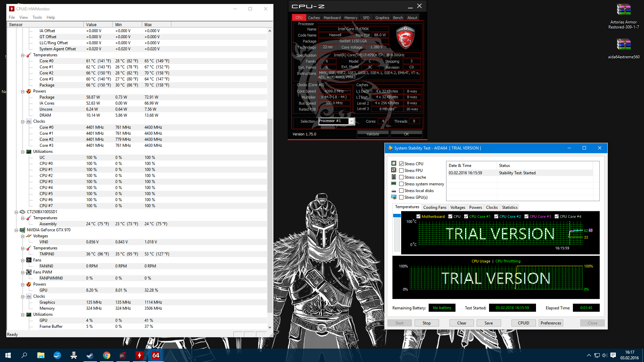Screen dimensions: 644x362
Task: Toggle the Motherboard temperature graph checkbox
Action: [x=418, y=217]
